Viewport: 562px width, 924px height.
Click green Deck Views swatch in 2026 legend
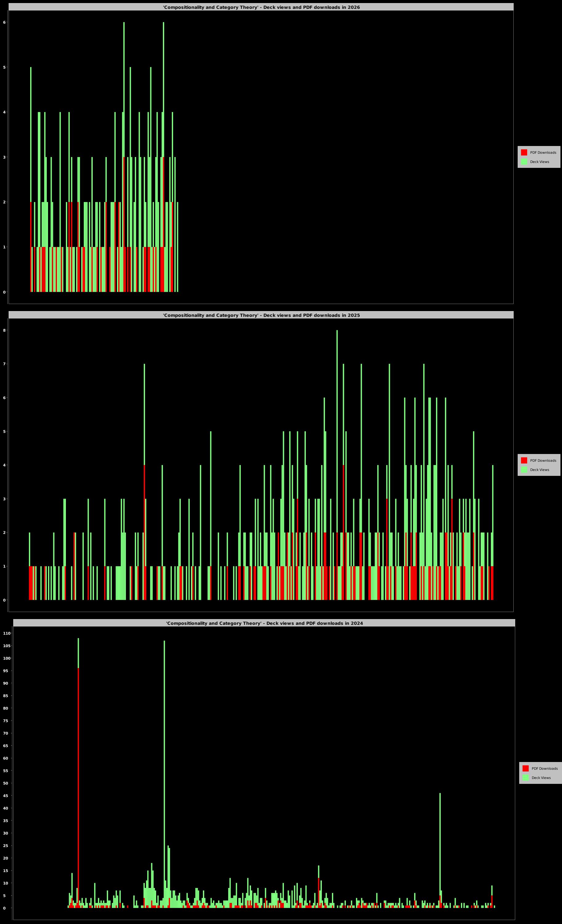[x=524, y=162]
